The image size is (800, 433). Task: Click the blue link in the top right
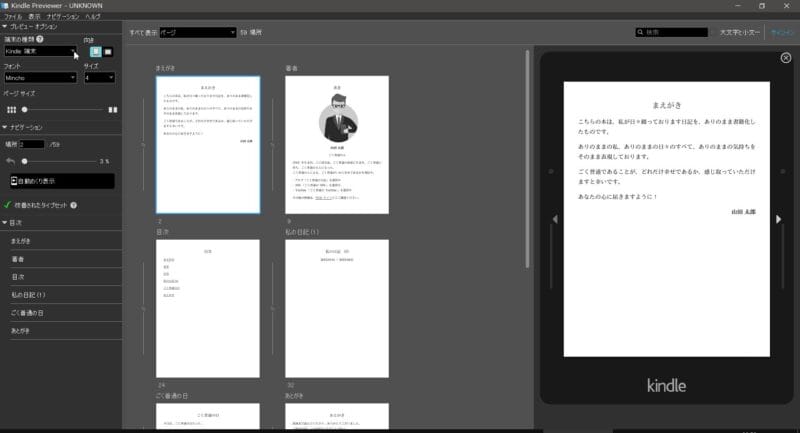click(782, 32)
